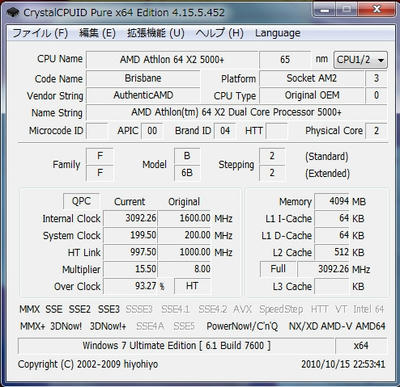Viewport: 400px width, 387px height.
Task: Click the Platform value Socket AM2
Action: pos(312,78)
